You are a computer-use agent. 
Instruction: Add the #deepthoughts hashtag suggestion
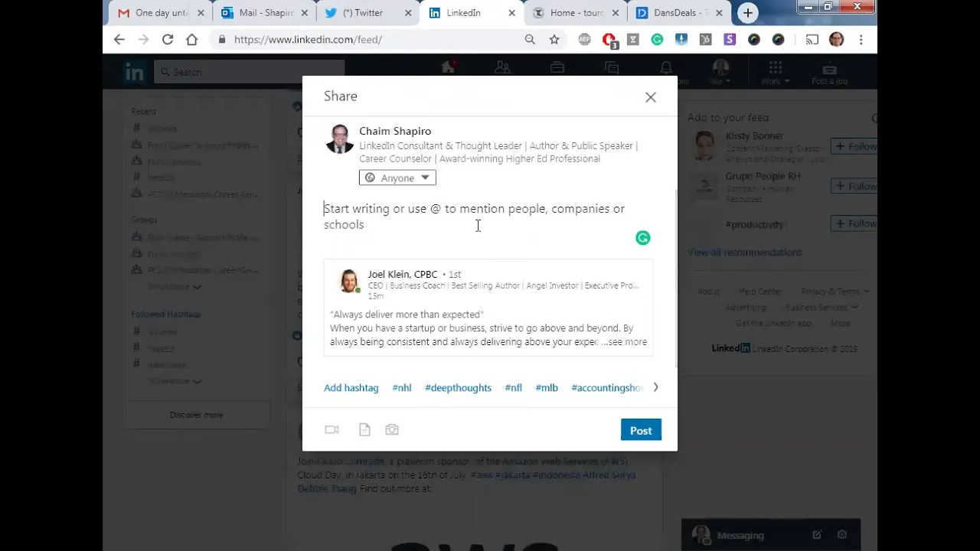pos(458,388)
